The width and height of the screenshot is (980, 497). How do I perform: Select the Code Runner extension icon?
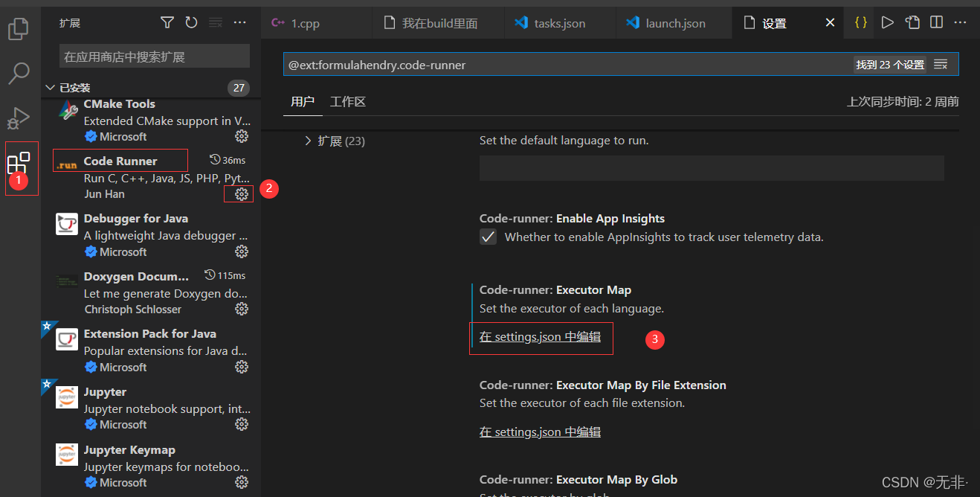(67, 165)
